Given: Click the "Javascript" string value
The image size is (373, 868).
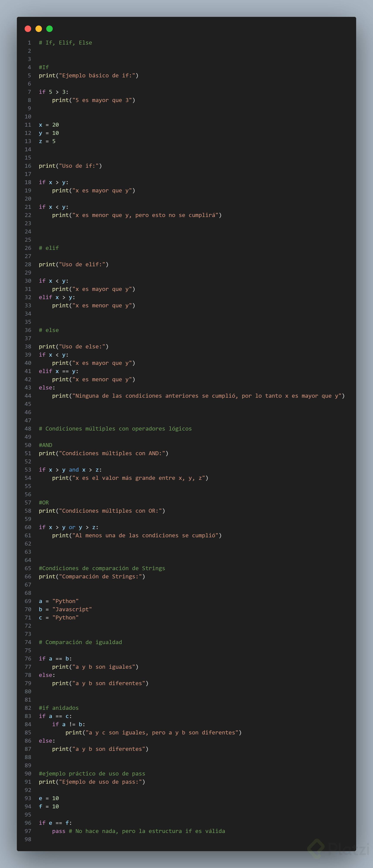Looking at the screenshot, I should coord(72,609).
